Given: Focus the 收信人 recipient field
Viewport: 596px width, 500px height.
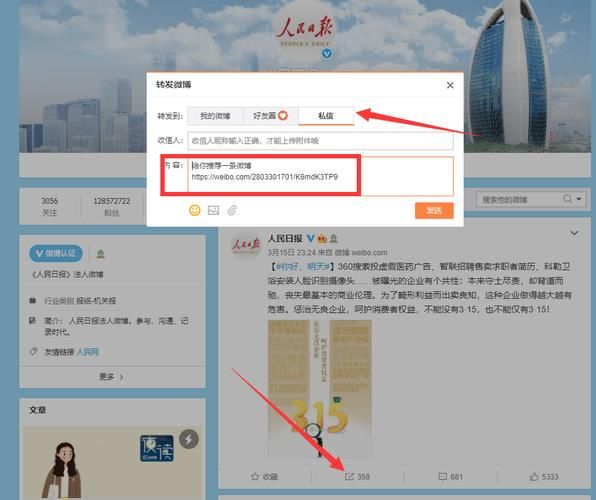Looking at the screenshot, I should [320, 141].
